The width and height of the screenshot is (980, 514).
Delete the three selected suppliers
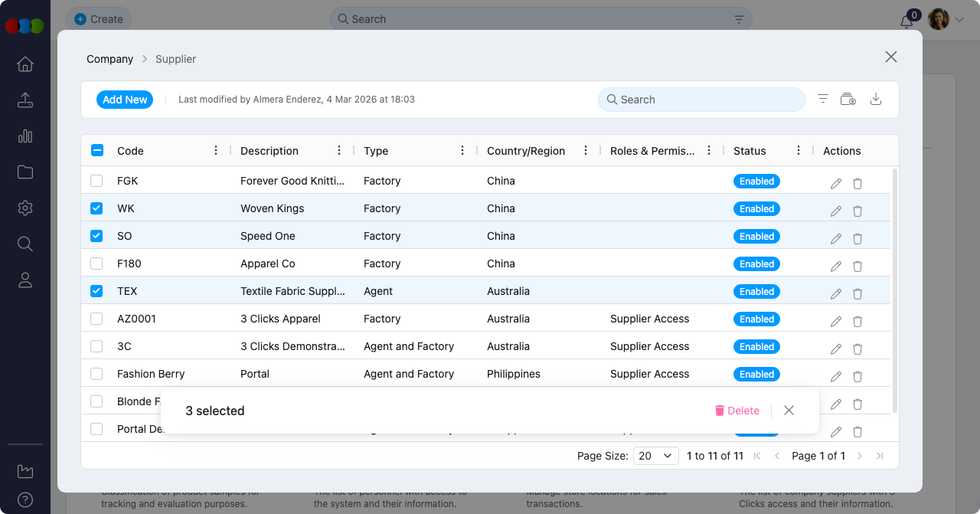pyautogui.click(x=737, y=411)
